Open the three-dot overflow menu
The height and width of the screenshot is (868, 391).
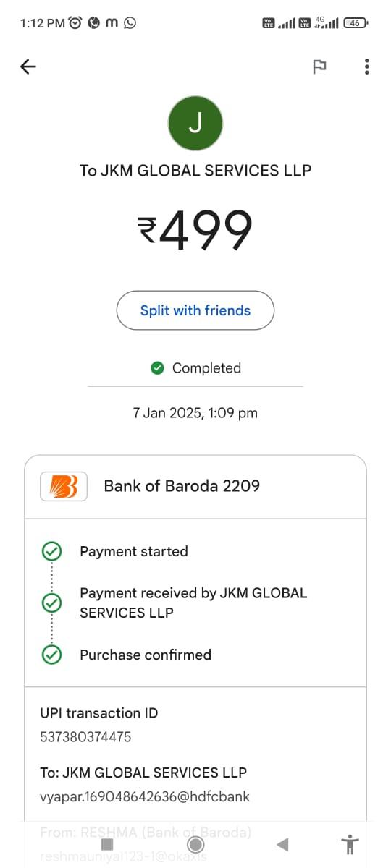coord(367,67)
